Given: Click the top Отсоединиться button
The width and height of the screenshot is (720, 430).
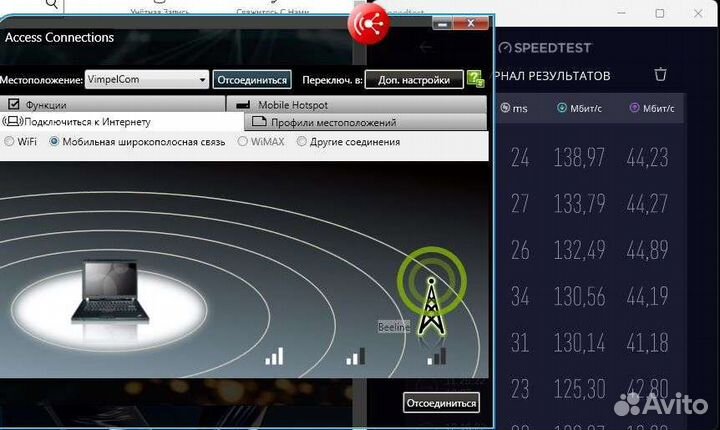Looking at the screenshot, I should pos(251,80).
